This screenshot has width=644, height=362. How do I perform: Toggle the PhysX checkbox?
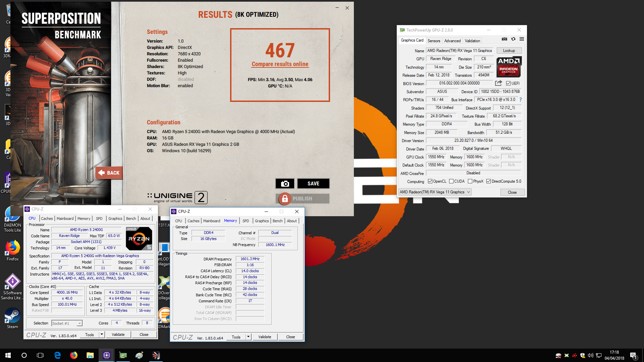pos(470,181)
